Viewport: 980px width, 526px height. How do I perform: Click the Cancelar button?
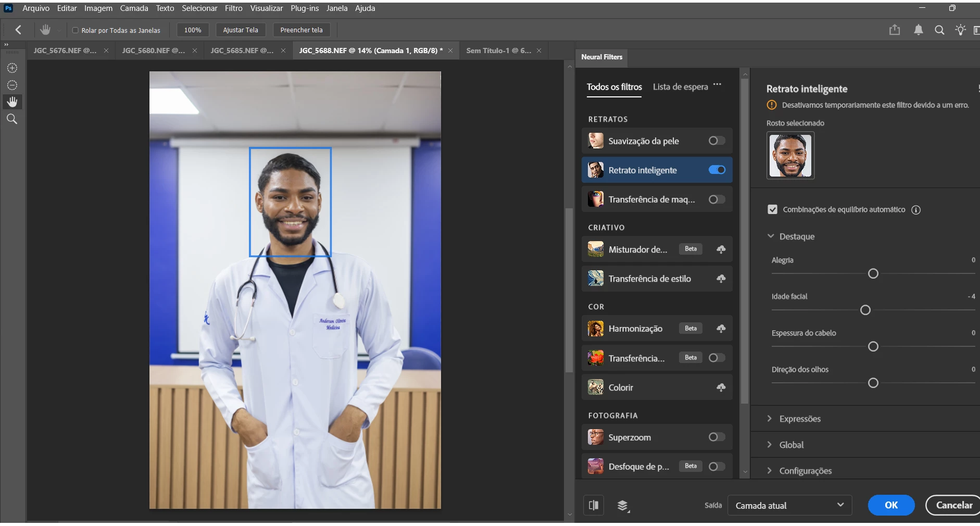click(954, 505)
